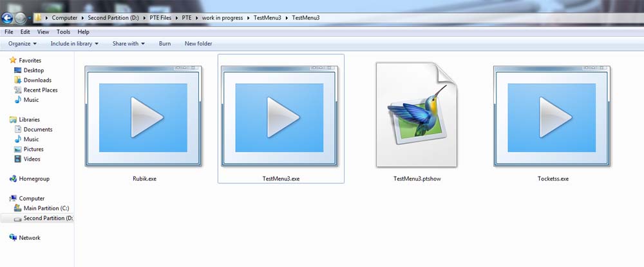Open the Pictures library
Viewport: 644px width, 267px height.
tap(33, 149)
